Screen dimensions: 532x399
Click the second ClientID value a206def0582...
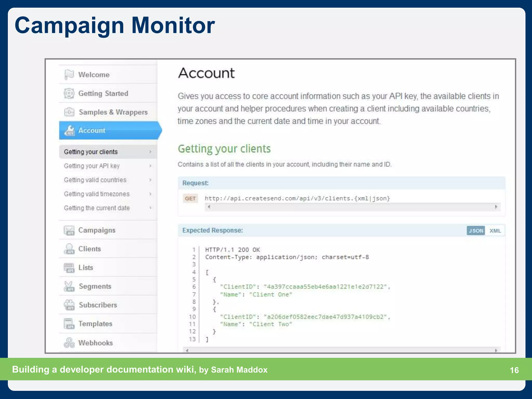[325, 317]
